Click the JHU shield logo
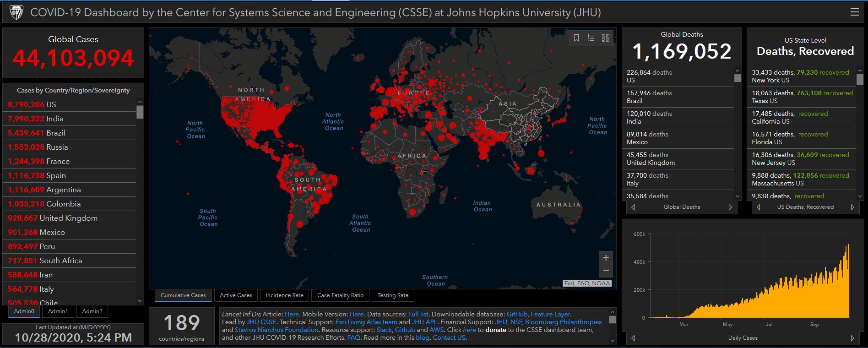Viewport: 868px width, 348px height. 16,12
